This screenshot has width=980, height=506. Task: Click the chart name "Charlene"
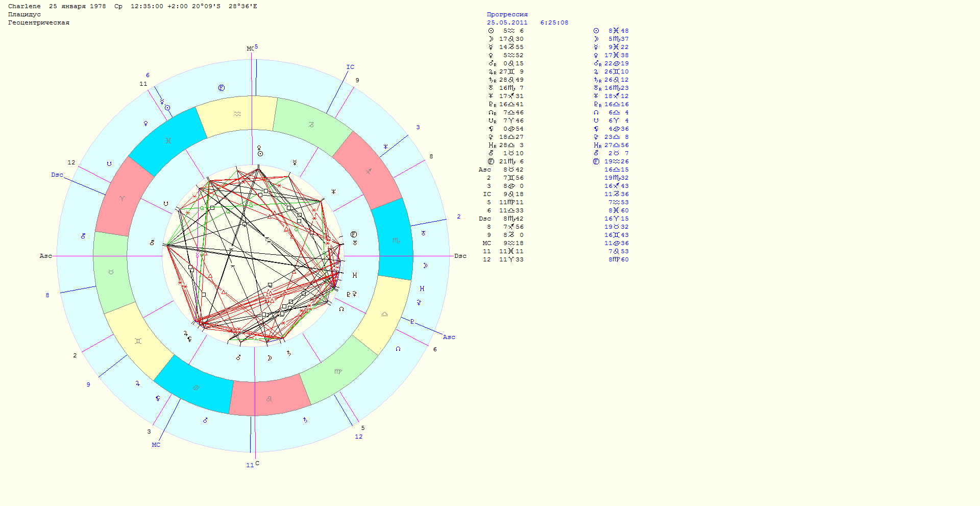coord(24,6)
